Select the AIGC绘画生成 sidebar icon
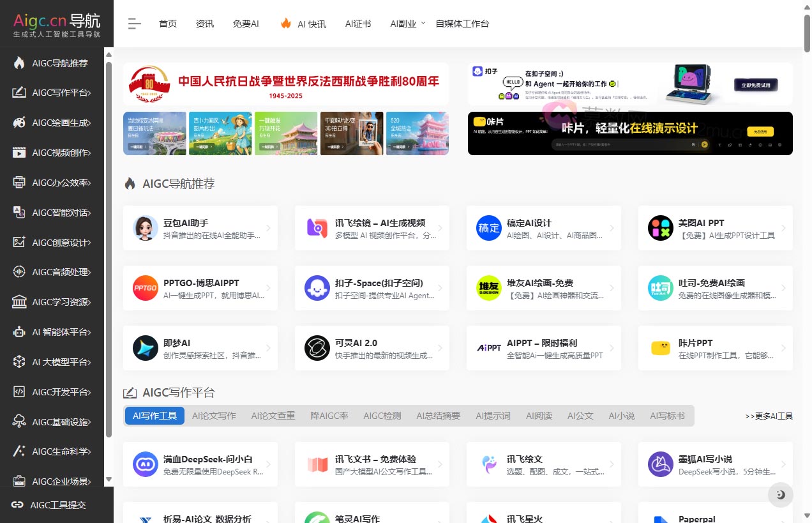The image size is (812, 523). click(x=18, y=123)
